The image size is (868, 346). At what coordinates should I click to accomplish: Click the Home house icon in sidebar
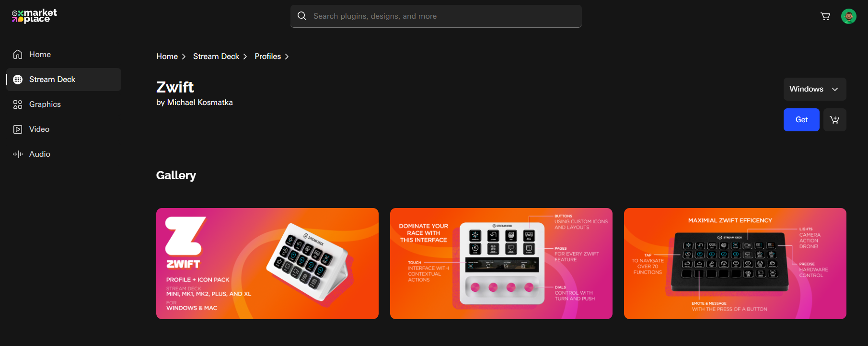(x=18, y=55)
